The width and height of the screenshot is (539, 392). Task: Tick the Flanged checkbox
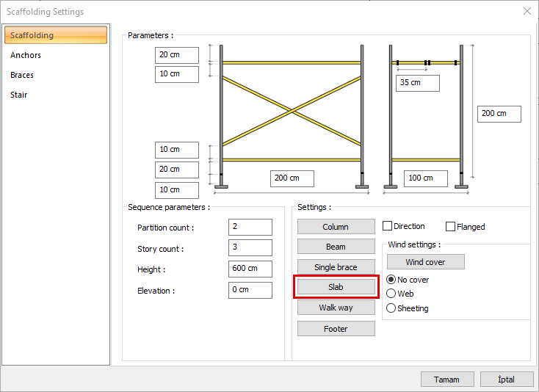[x=451, y=227]
